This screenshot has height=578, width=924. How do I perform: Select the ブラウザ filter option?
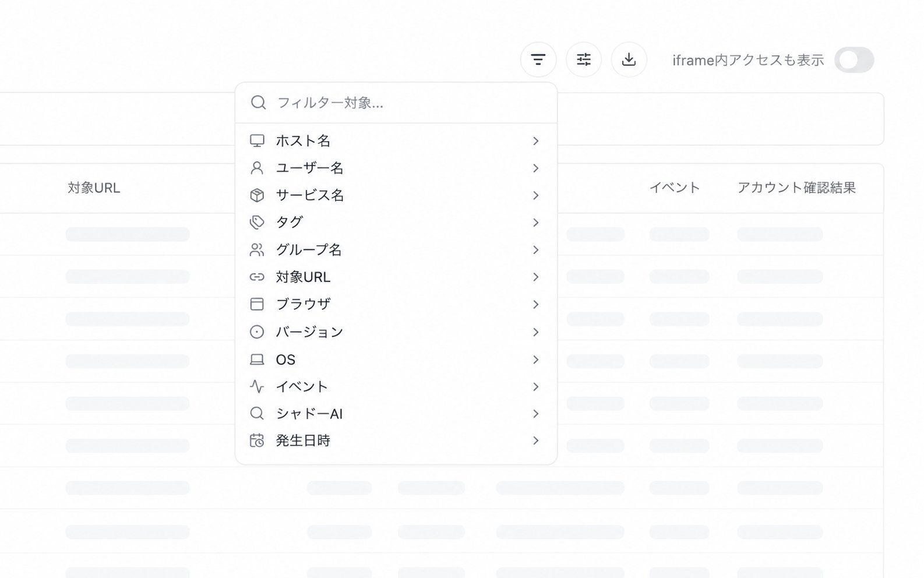coord(396,304)
